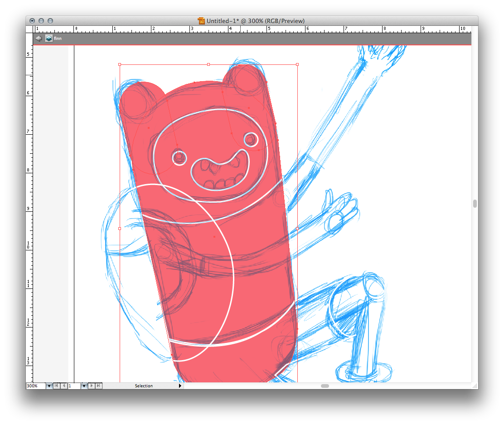Click the artboard number field
This screenshot has height=425, width=504.
click(73, 386)
